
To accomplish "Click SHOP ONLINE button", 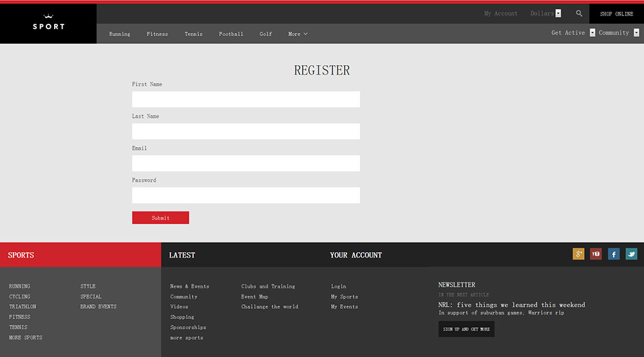I will point(616,14).
